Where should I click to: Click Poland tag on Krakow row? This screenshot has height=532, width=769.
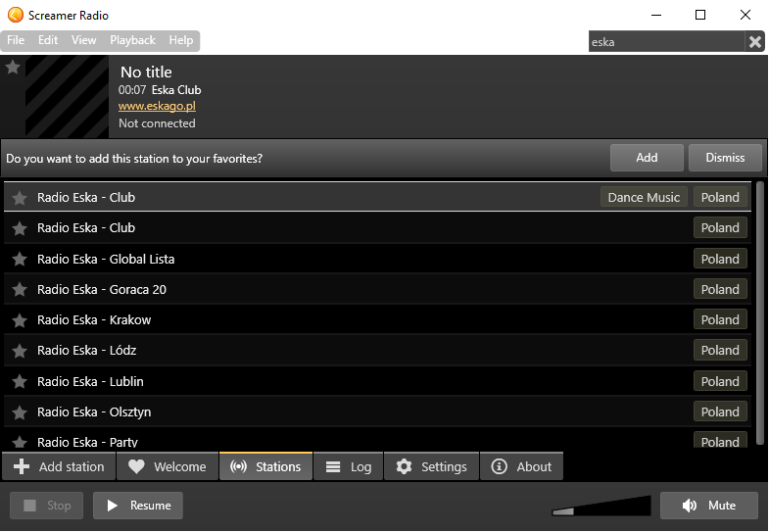coord(720,319)
